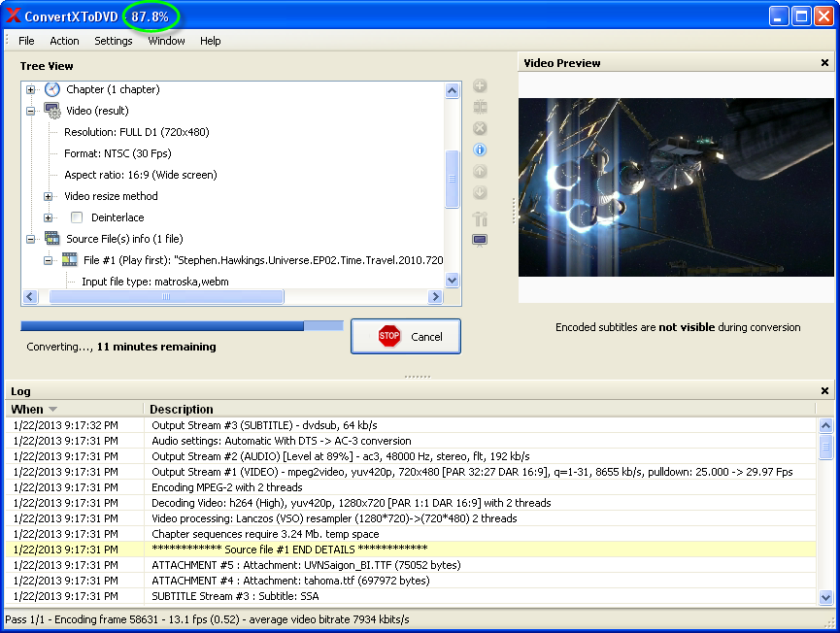Select log row "Audio settings: Automatic With DTS"

click(412, 441)
